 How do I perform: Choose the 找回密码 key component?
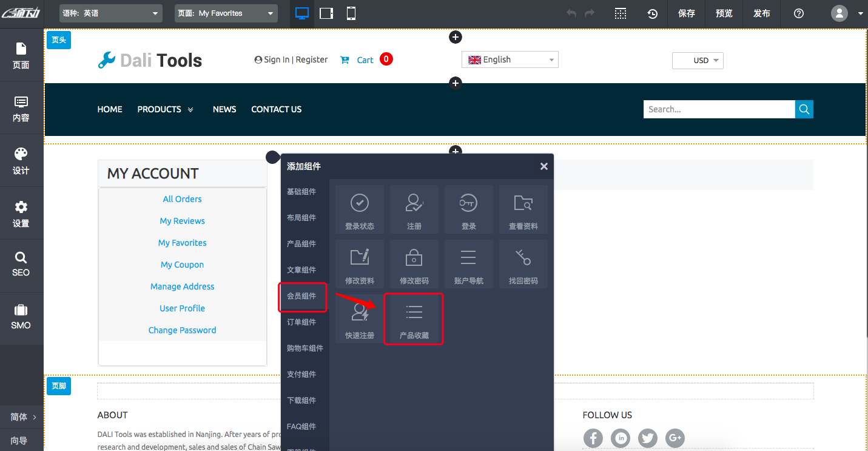click(523, 265)
